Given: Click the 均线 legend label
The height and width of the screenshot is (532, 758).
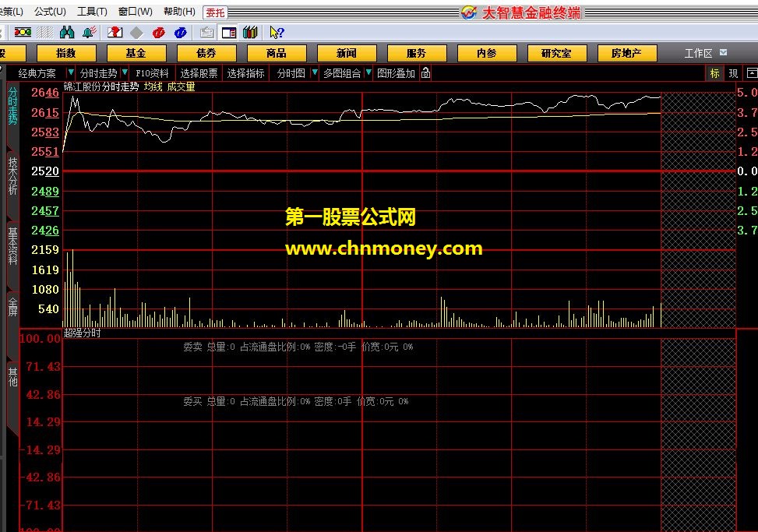Looking at the screenshot, I should [153, 86].
